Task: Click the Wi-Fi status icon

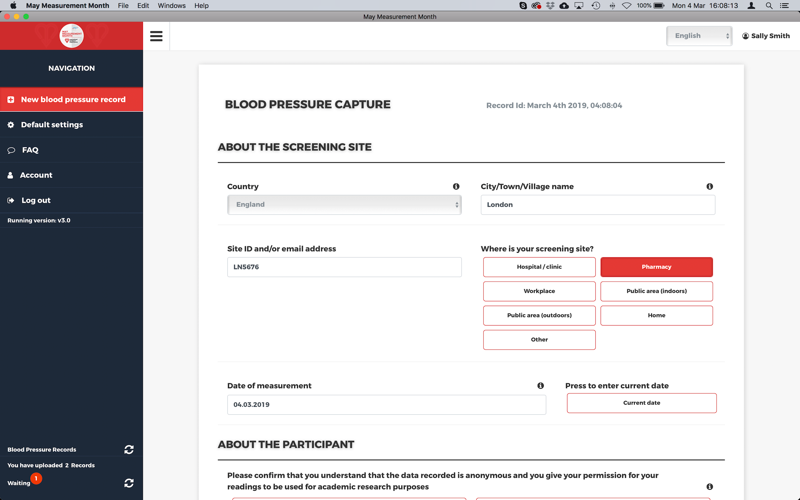Action: coord(627,6)
